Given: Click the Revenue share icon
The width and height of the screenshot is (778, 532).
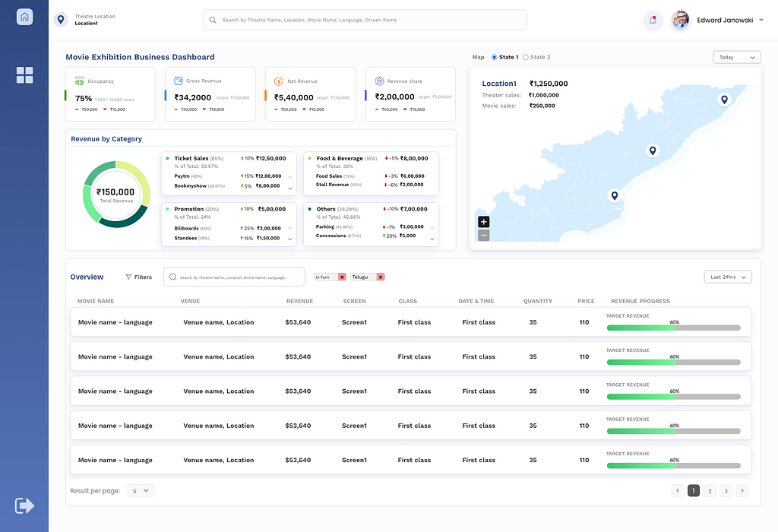Looking at the screenshot, I should [x=380, y=81].
